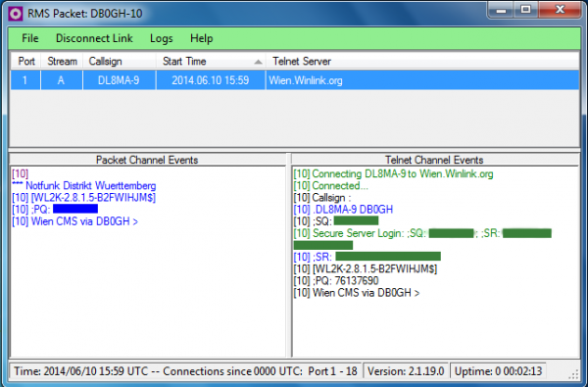Open the Help menu

click(201, 38)
